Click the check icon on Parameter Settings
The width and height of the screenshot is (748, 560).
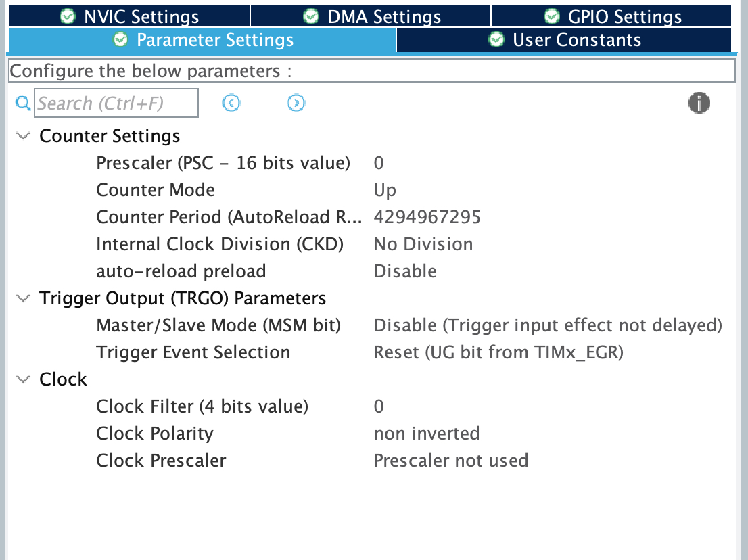tap(120, 39)
